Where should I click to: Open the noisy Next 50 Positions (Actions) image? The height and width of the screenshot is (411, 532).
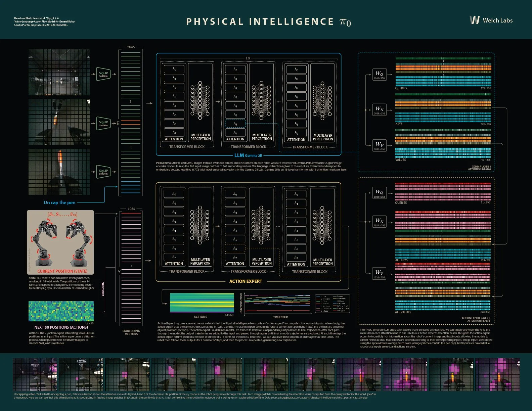61,311
